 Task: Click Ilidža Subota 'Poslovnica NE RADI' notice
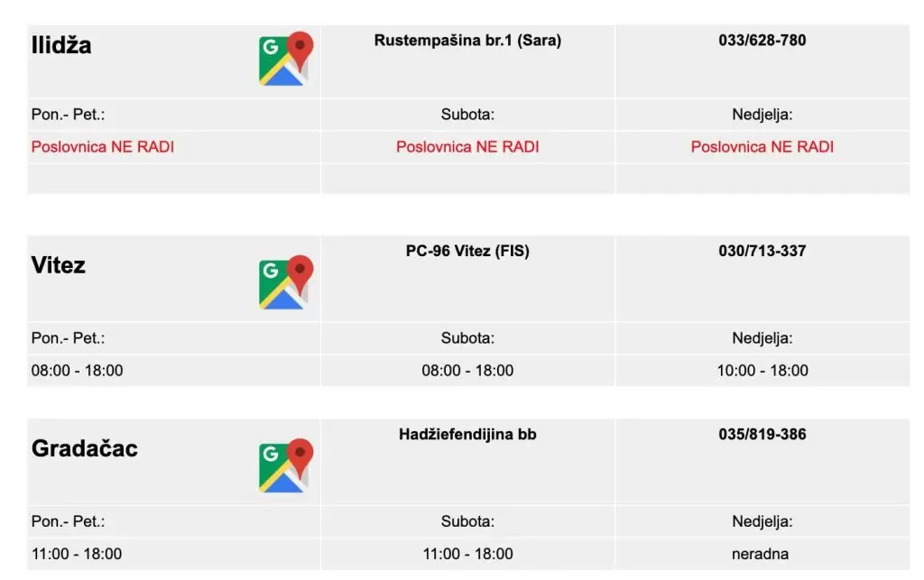click(x=467, y=146)
